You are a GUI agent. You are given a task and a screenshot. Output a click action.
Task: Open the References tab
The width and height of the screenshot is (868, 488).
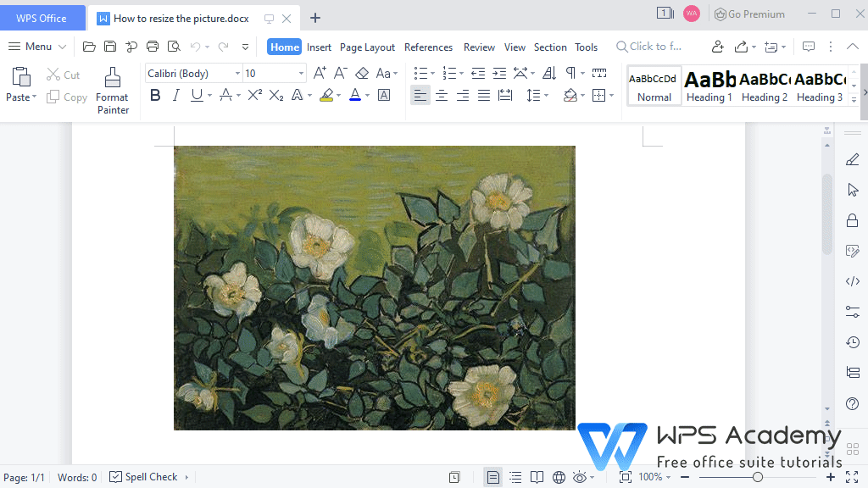click(x=428, y=47)
